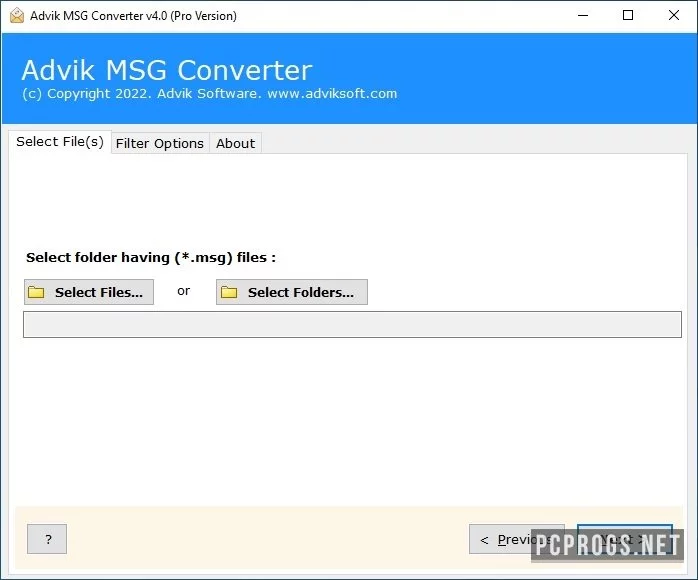
Task: Click the Advik envelope icon in title bar
Action: point(17,15)
